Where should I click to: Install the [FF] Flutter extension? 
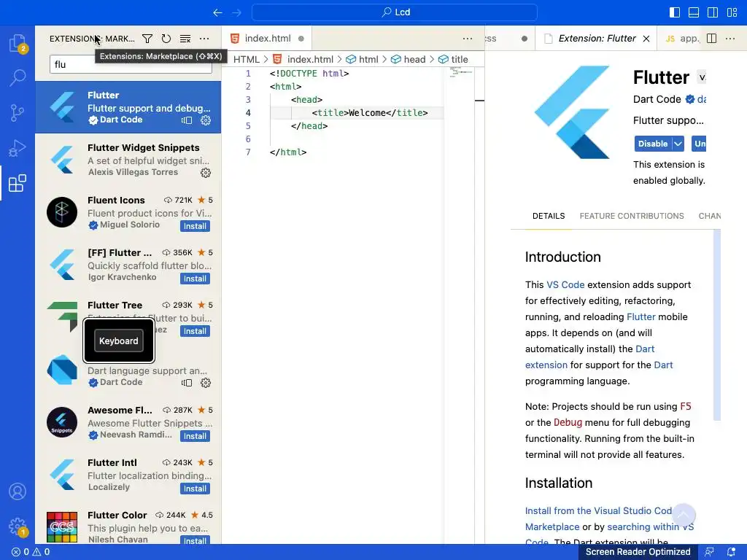coord(195,279)
